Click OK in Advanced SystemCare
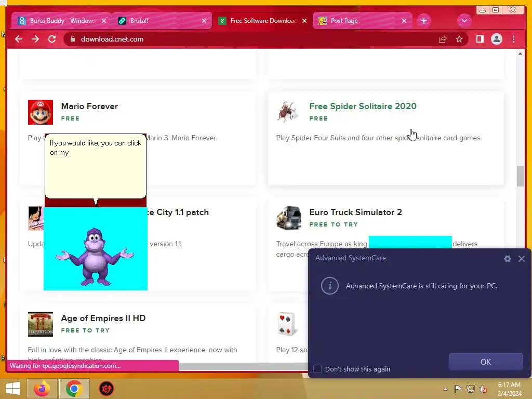Image resolution: width=532 pixels, height=399 pixels. (486, 362)
